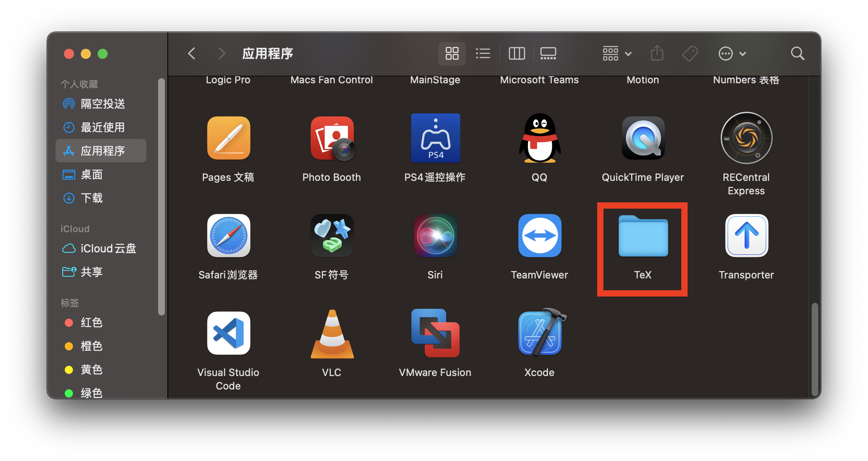This screenshot has height=461, width=868.
Task: Open the more actions ellipsis menu
Action: pos(732,53)
